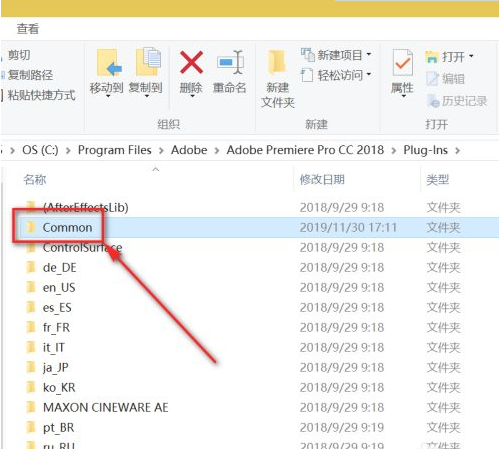Sort by 修改日期 column header
Screen dimensions: 499x449
tap(322, 180)
